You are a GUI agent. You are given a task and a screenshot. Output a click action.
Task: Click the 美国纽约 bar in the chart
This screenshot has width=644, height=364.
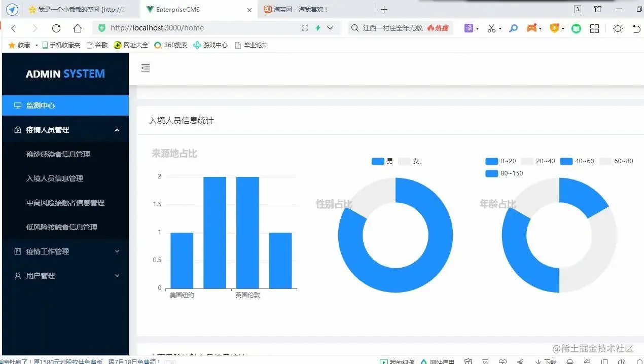pos(182,261)
